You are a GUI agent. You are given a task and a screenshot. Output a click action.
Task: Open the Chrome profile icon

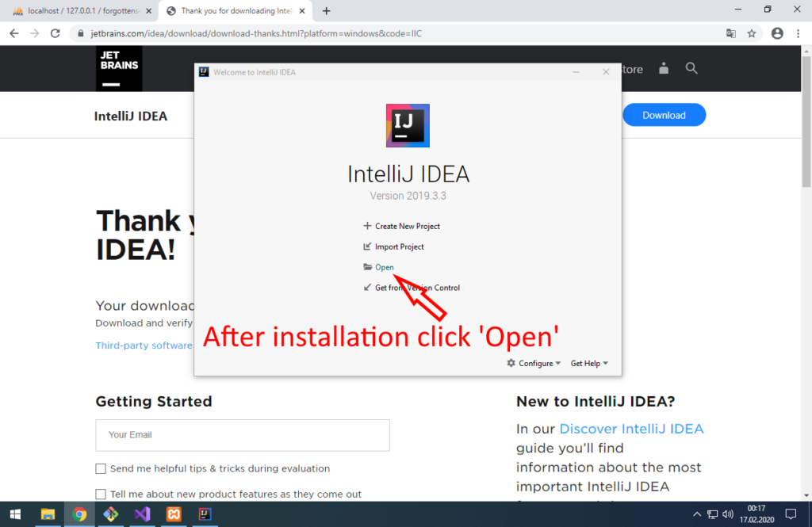[777, 33]
